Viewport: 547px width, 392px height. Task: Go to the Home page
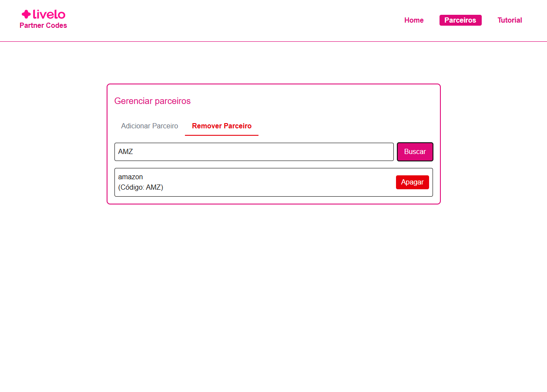click(414, 20)
